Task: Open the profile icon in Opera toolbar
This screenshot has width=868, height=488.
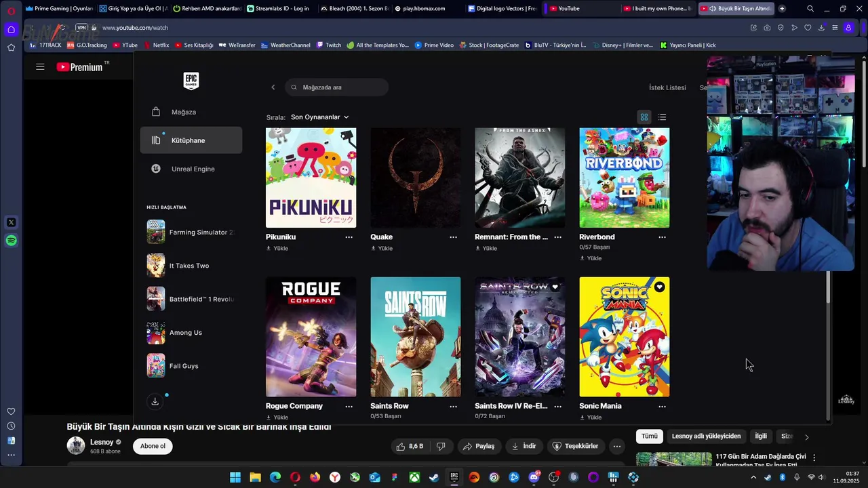Action: [x=848, y=28]
